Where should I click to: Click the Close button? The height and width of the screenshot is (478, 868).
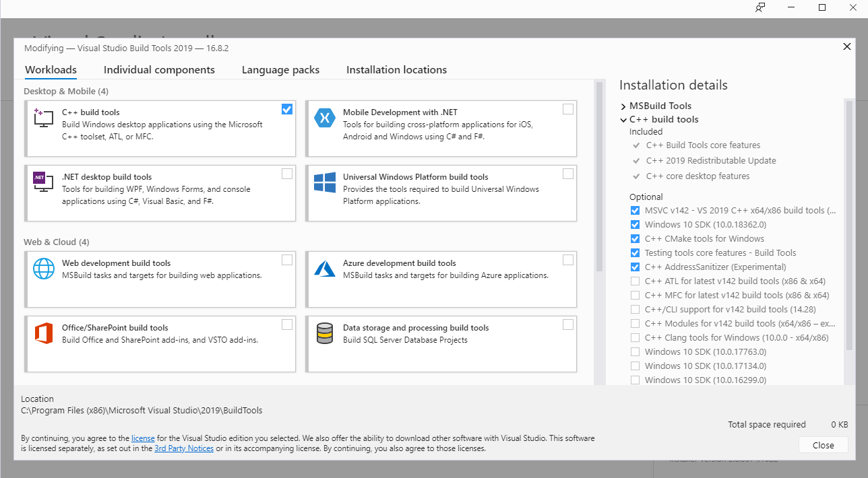click(823, 444)
